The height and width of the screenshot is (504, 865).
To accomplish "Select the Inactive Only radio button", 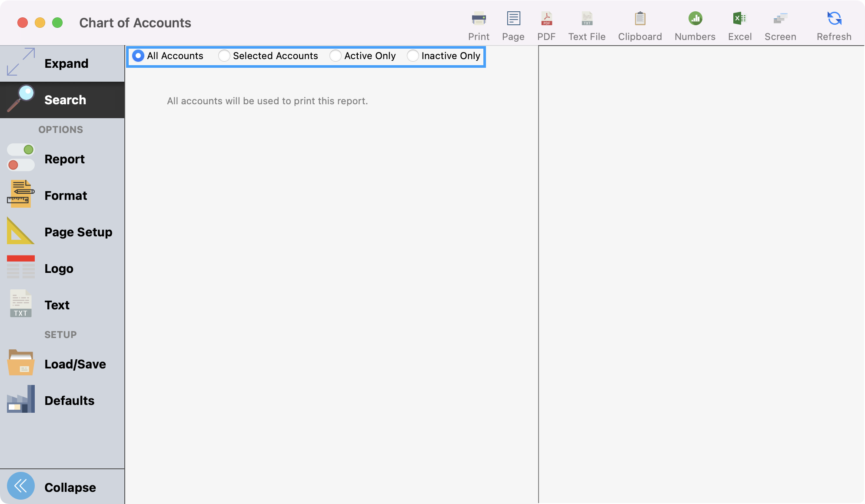I will point(413,56).
